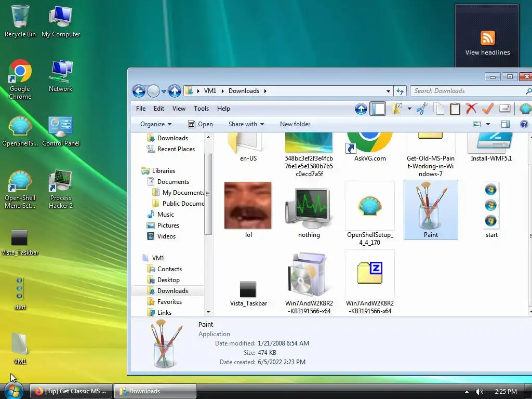Viewport: 532px width, 399px height.
Task: Click the Cut scissors icon
Action: [x=422, y=109]
